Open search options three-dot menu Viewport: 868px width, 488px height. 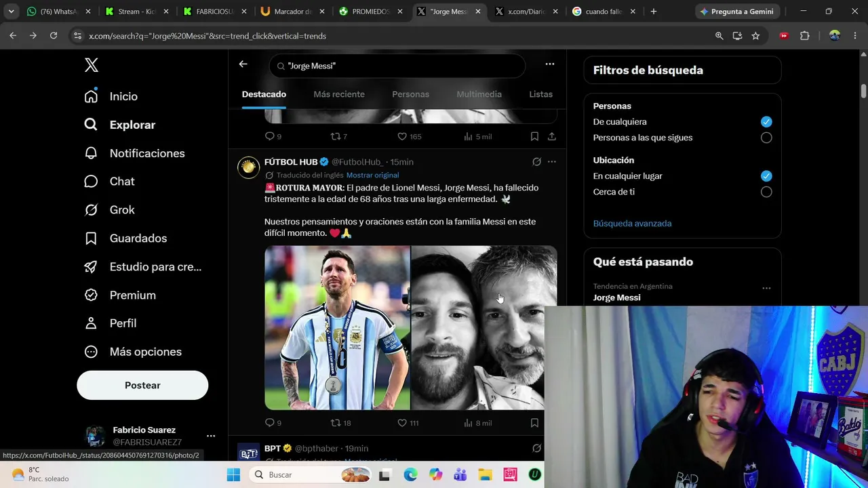(550, 64)
